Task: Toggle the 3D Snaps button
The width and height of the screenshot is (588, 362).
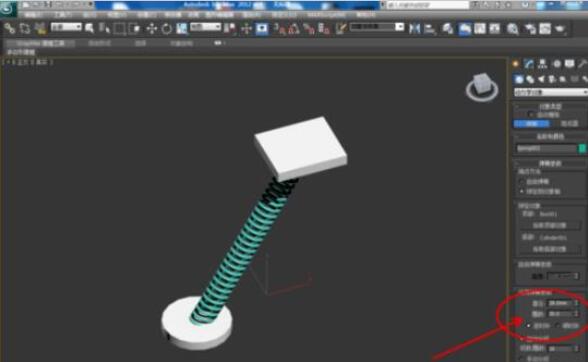Action: tap(279, 29)
